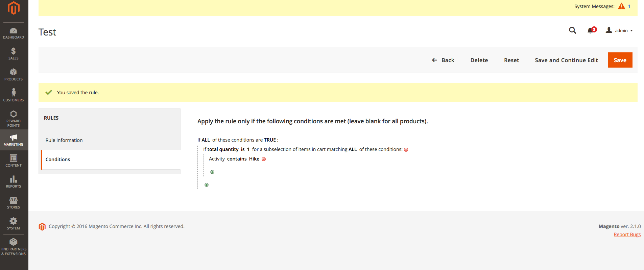This screenshot has height=270, width=644.
Task: Change the 'contains' operator for Activity
Action: click(237, 159)
